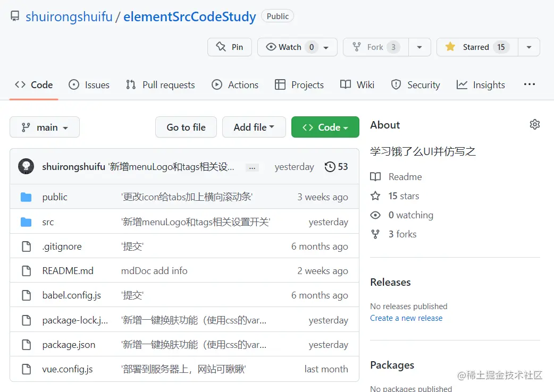Open commit '新增menuLogo和tags相关设置开关' on src row
554x392 pixels.
click(x=196, y=221)
